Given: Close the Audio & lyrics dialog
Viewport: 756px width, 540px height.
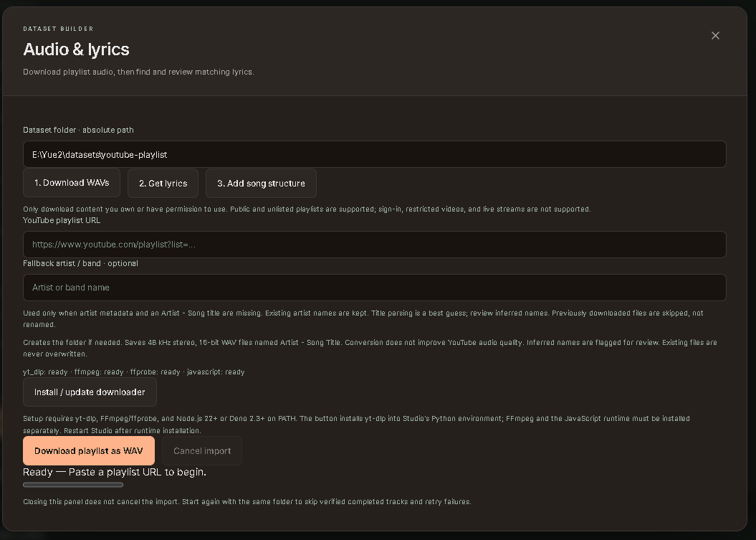Looking at the screenshot, I should coord(715,36).
